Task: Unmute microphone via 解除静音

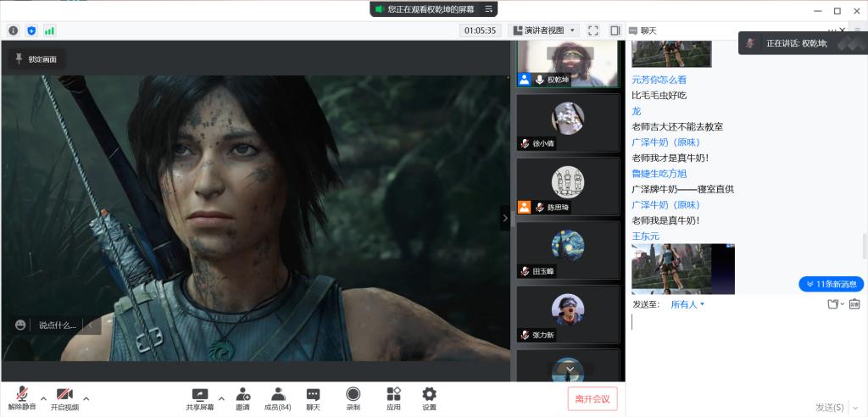Action: [x=20, y=394]
